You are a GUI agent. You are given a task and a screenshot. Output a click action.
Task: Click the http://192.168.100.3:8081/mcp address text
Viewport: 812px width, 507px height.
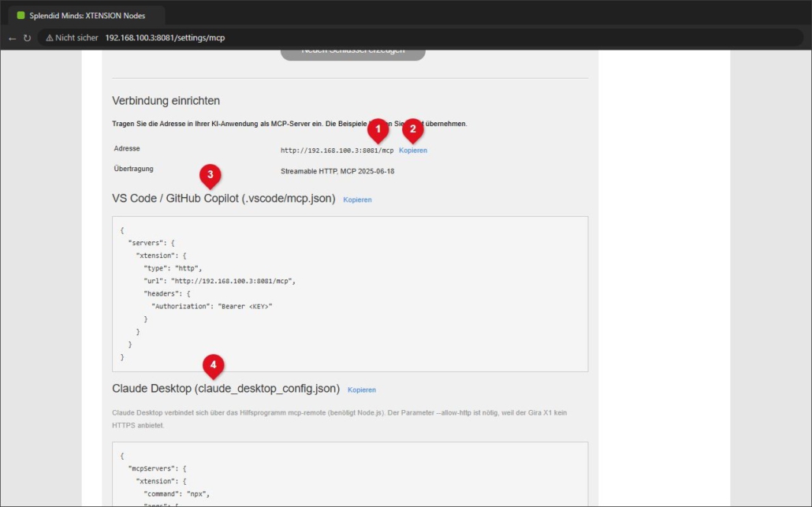click(x=337, y=151)
